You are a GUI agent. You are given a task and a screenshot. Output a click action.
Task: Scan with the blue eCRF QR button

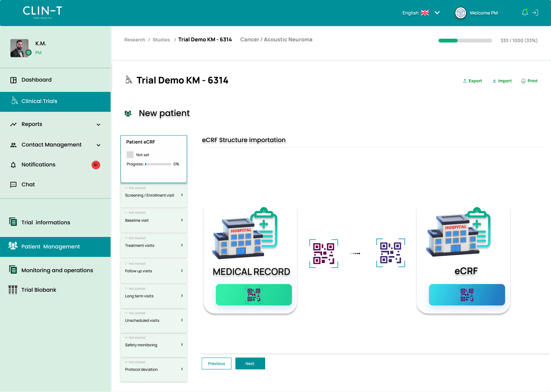point(467,295)
